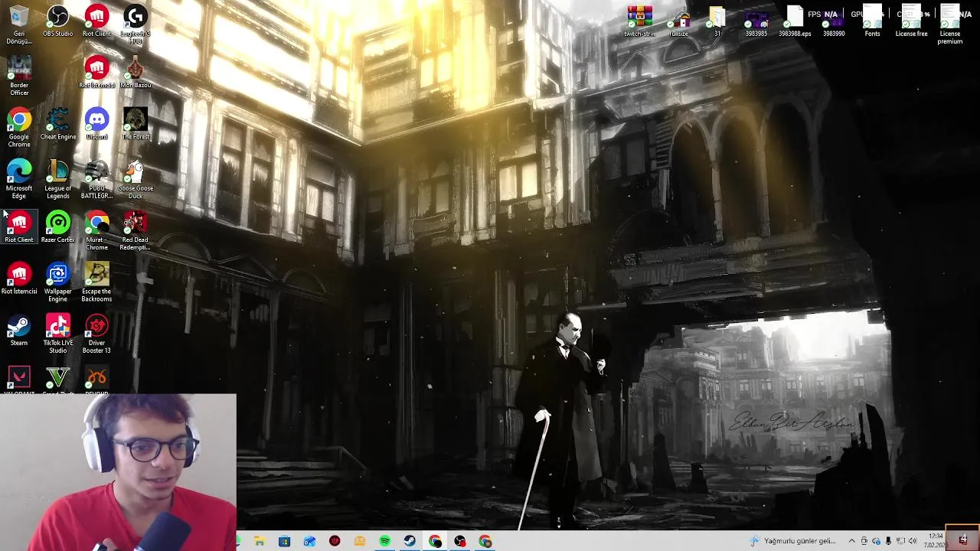Open Razer Cortex desktop icon
This screenshot has width=980, height=551.
pyautogui.click(x=58, y=227)
